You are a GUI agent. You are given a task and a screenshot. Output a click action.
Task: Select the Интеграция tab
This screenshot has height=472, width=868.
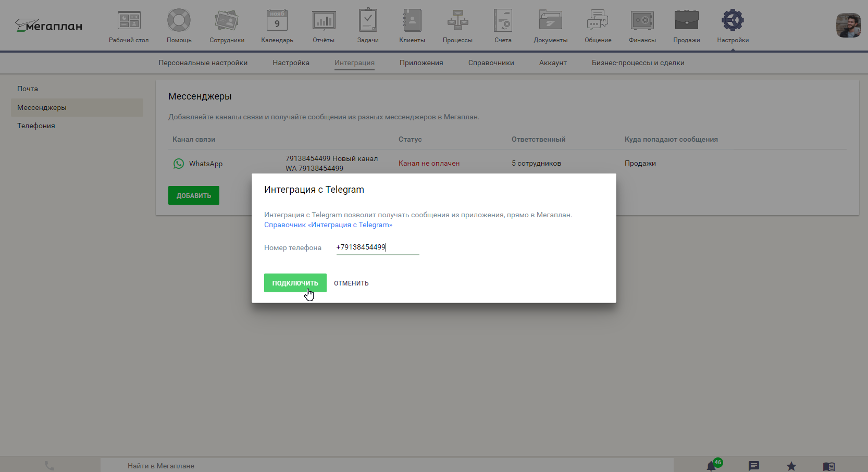354,63
